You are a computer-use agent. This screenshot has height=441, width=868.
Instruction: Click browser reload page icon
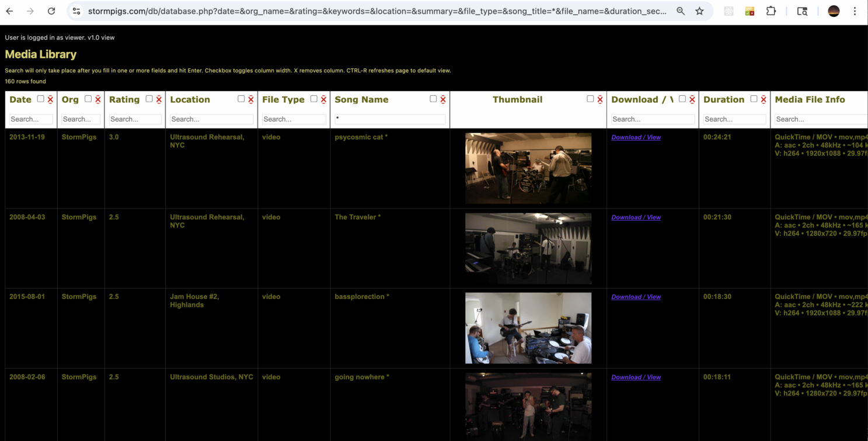point(51,11)
